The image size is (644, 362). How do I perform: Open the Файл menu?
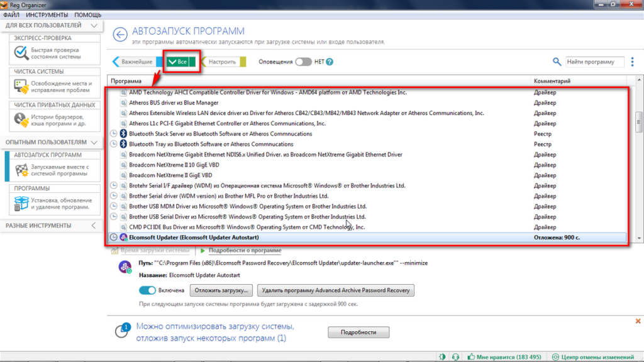pyautogui.click(x=11, y=15)
